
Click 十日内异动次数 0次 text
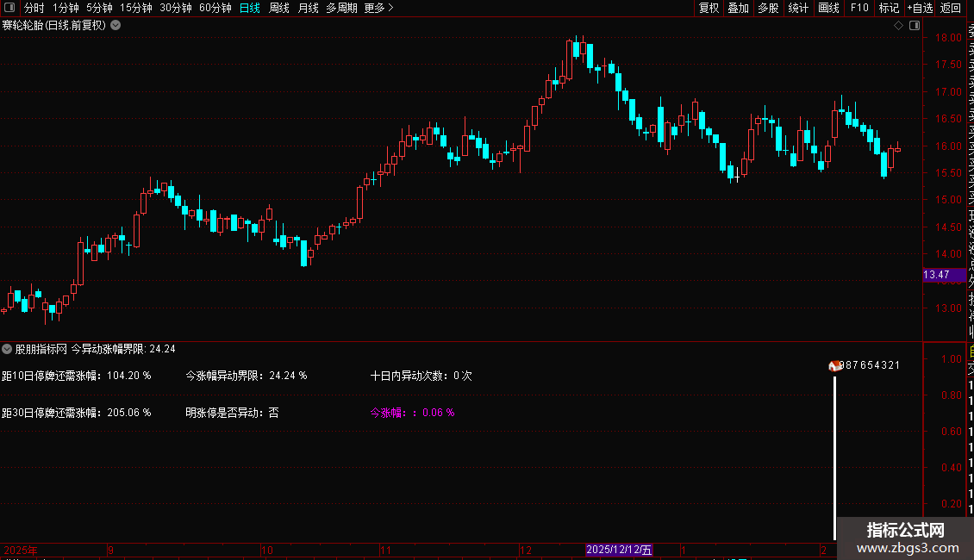pyautogui.click(x=421, y=376)
